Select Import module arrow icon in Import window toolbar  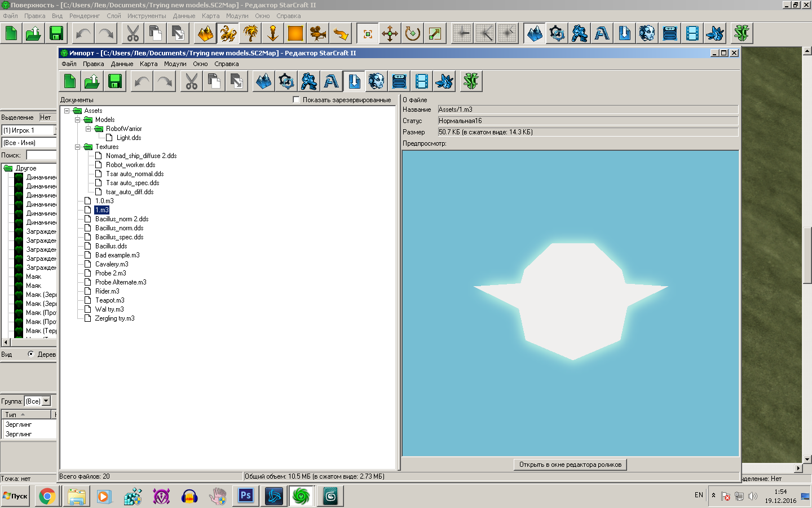pos(354,82)
